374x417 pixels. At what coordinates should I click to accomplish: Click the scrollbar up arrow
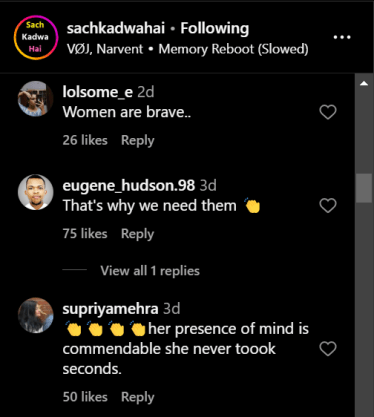pyautogui.click(x=364, y=83)
